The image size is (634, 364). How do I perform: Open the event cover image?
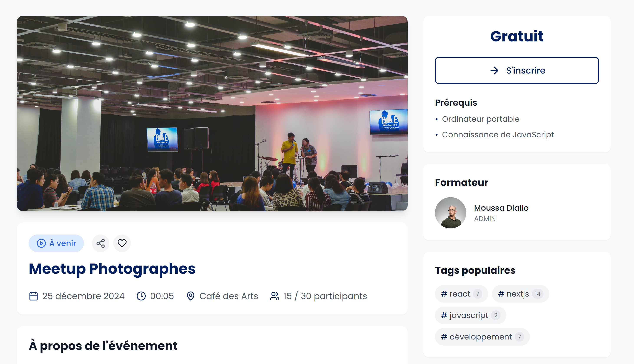212,113
